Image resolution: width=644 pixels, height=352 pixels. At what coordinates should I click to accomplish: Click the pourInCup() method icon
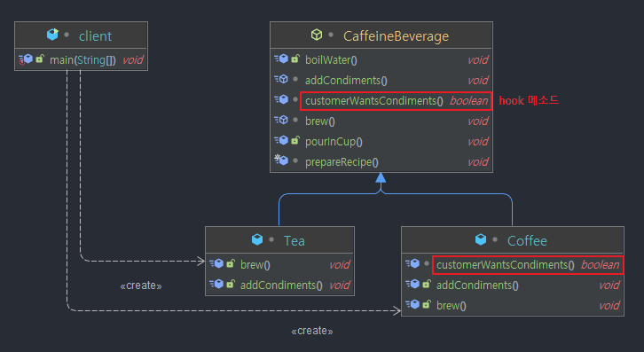[x=281, y=140]
